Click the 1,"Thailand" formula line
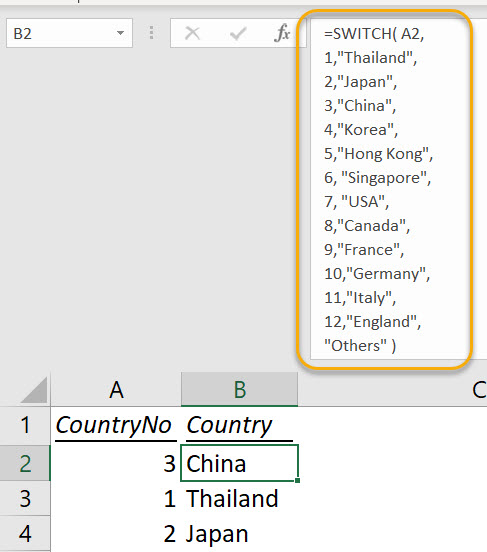This screenshot has height=552, width=487. (x=371, y=58)
